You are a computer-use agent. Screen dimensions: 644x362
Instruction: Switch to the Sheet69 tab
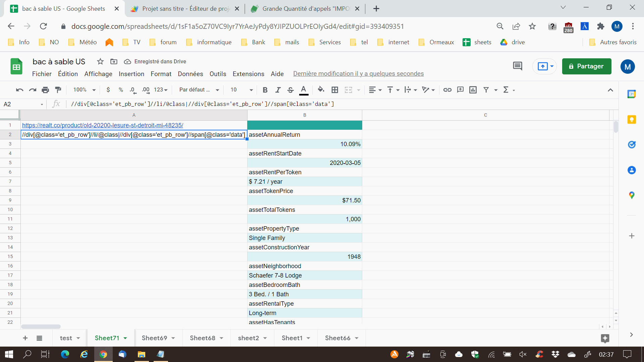[x=154, y=338]
